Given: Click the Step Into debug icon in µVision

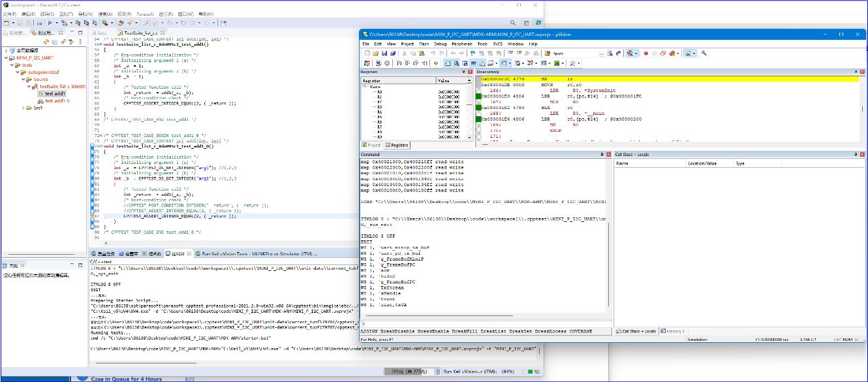Looking at the screenshot, I should click(x=398, y=63).
